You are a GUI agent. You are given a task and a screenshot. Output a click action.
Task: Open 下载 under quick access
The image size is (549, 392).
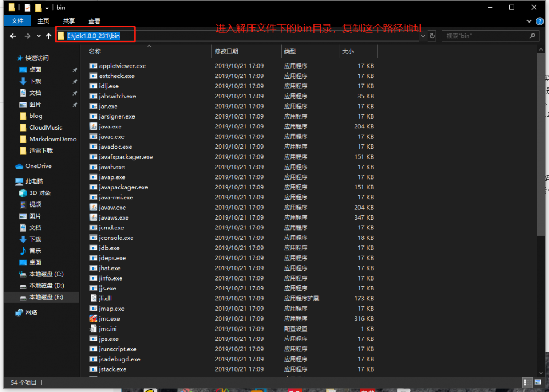35,81
